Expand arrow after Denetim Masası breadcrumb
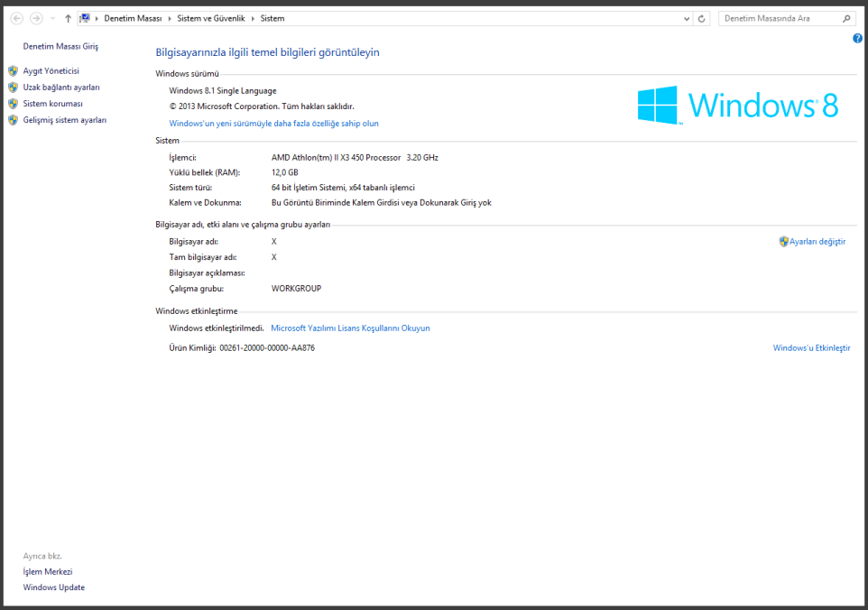This screenshot has width=868, height=610. tap(170, 19)
